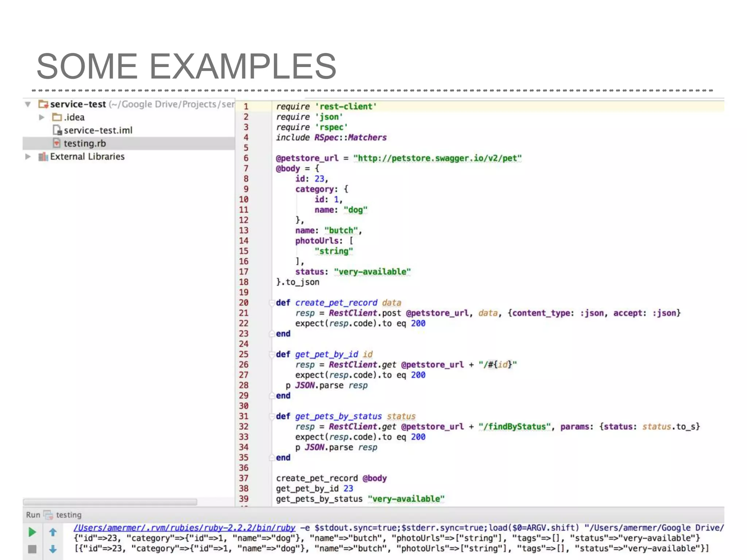This screenshot has width=747, height=560.
Task: Select the testing run configuration tab
Action: [68, 515]
